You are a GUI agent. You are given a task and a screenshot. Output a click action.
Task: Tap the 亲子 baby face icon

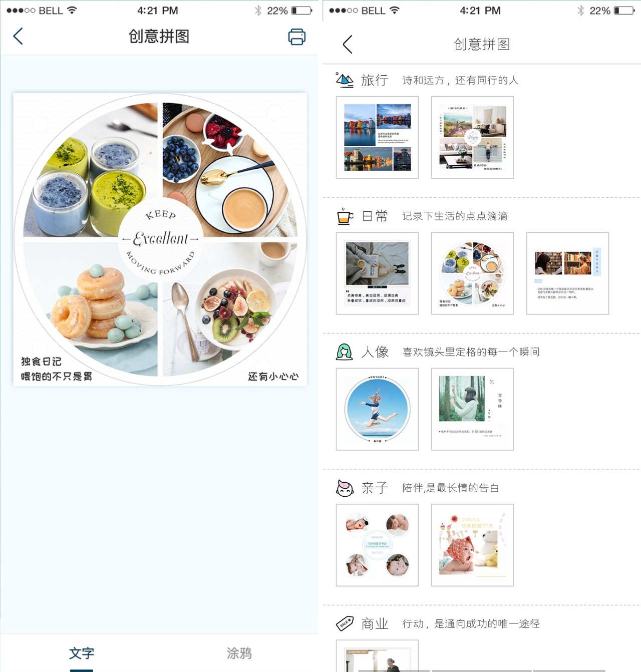coord(345,488)
